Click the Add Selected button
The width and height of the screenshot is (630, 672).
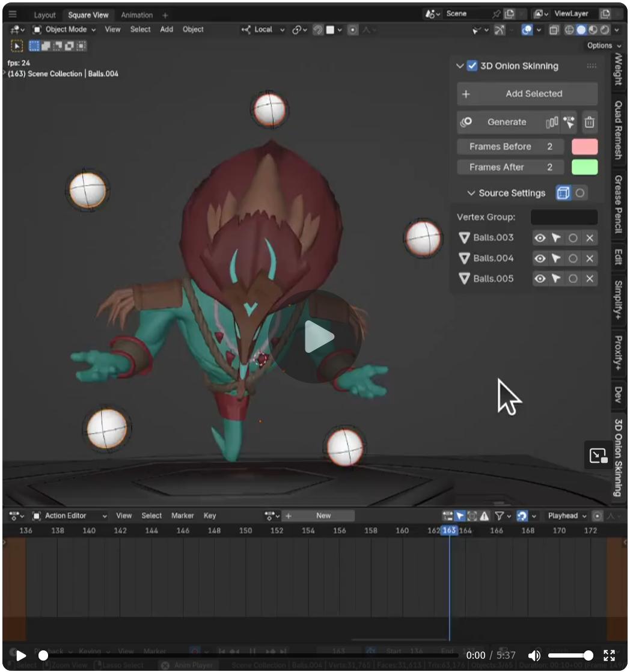coord(527,94)
